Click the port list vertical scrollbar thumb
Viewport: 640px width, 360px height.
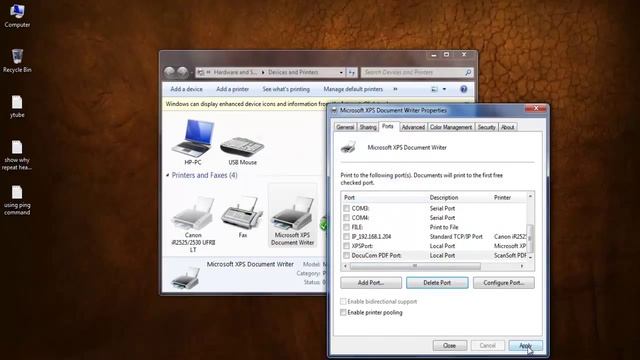tap(530, 238)
